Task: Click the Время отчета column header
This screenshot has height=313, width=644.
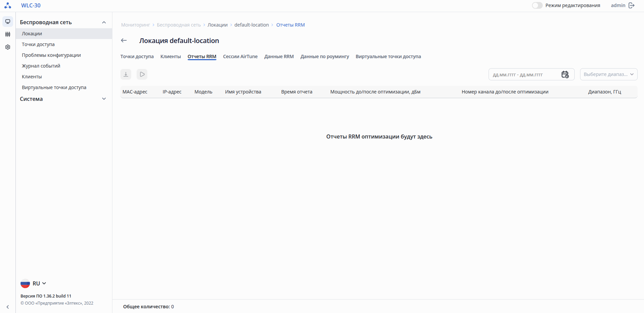Action: [297, 92]
